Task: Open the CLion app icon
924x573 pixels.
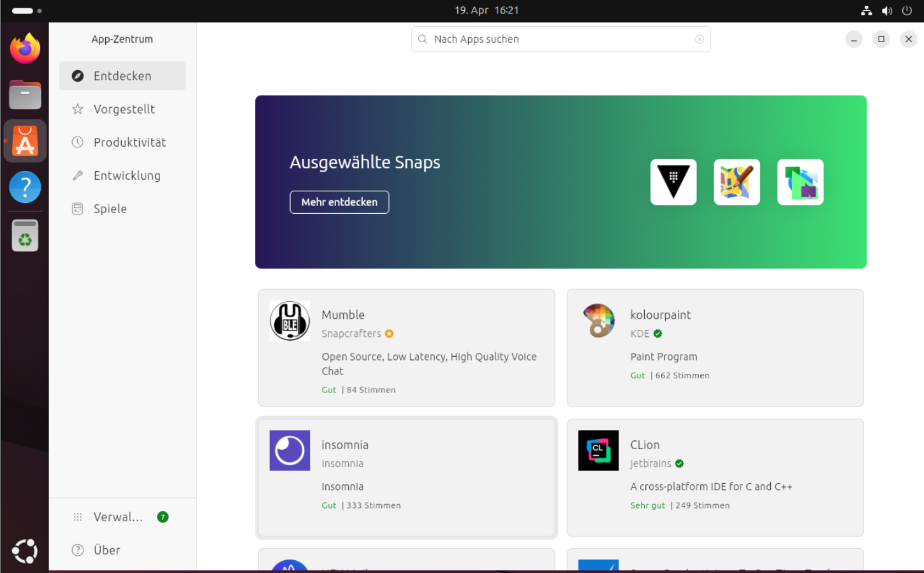Action: (x=598, y=450)
